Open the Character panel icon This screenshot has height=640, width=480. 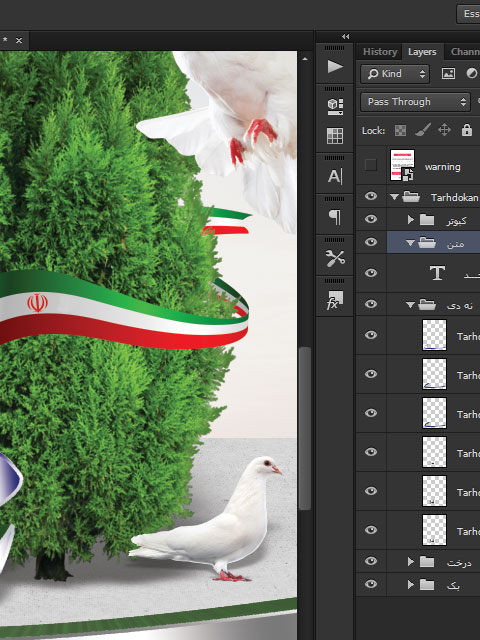click(x=335, y=176)
